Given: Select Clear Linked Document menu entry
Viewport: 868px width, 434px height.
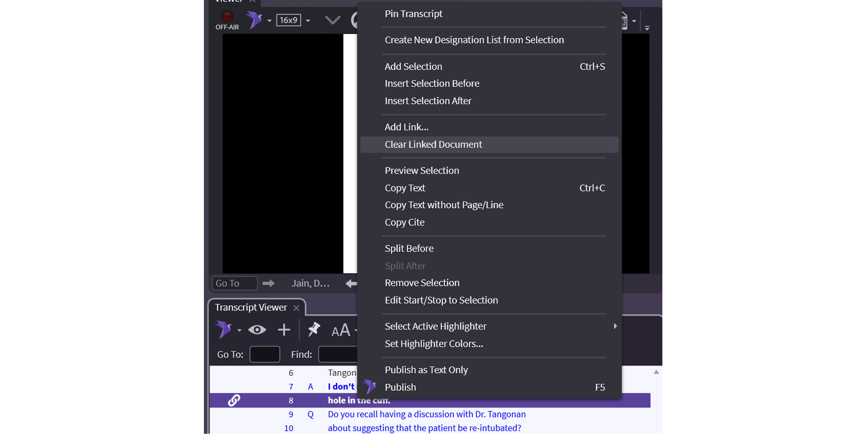Looking at the screenshot, I should [433, 144].
